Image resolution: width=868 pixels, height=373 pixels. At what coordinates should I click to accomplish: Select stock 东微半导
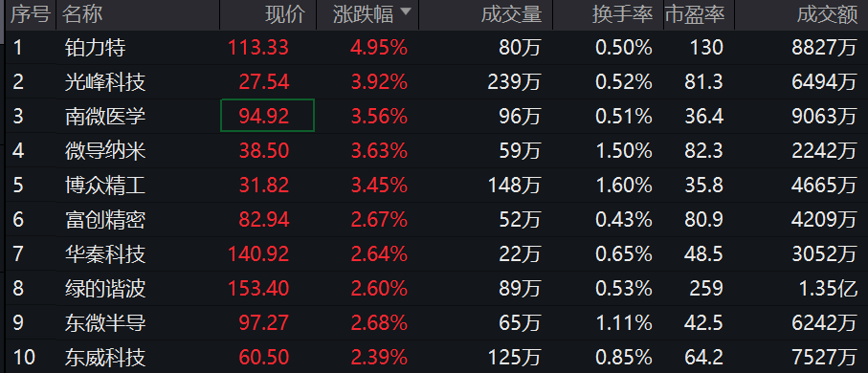tap(105, 323)
